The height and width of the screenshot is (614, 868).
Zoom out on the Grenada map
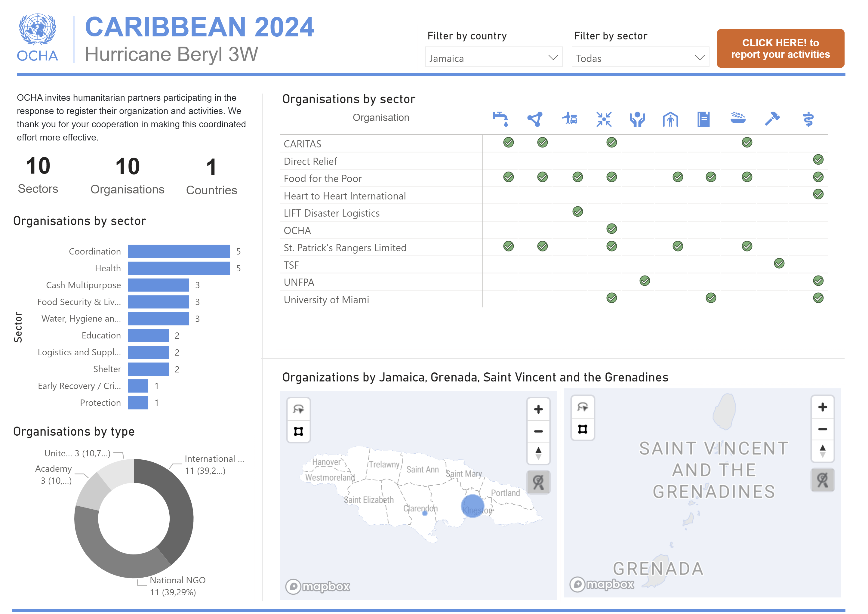coord(822,429)
